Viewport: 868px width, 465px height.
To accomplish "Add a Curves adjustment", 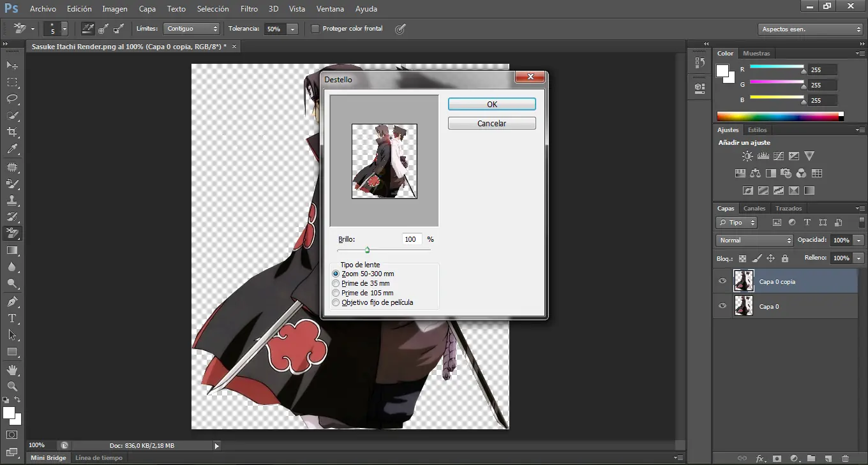I will pos(779,156).
